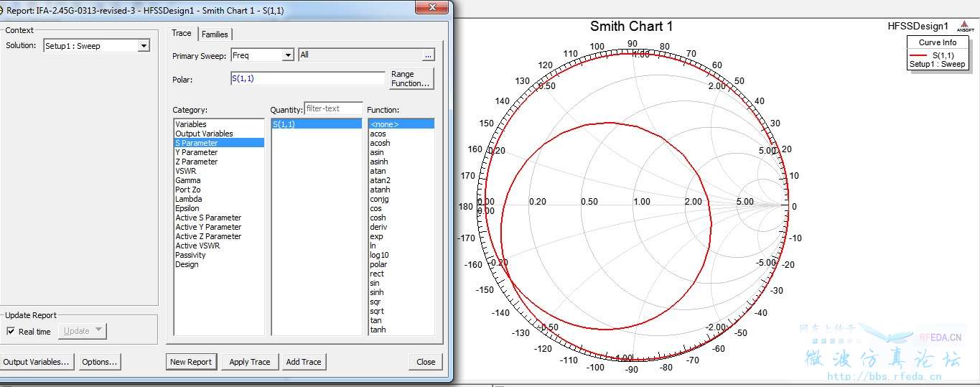Screen dimensions: 980x387
Task: Select atanh function
Action: click(401, 190)
